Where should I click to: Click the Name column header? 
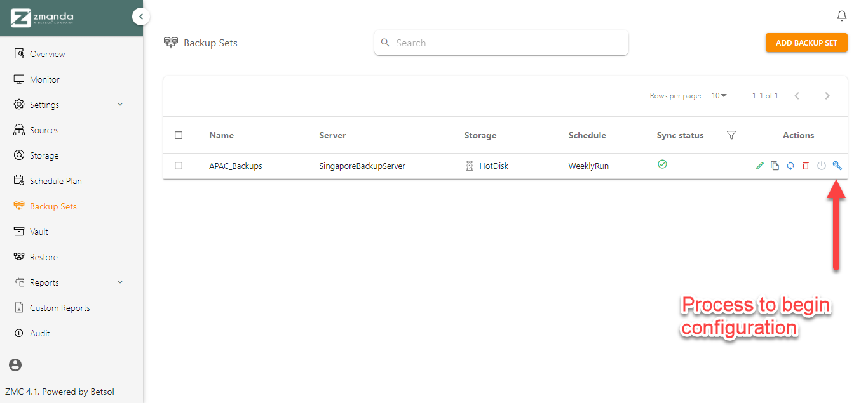point(222,135)
